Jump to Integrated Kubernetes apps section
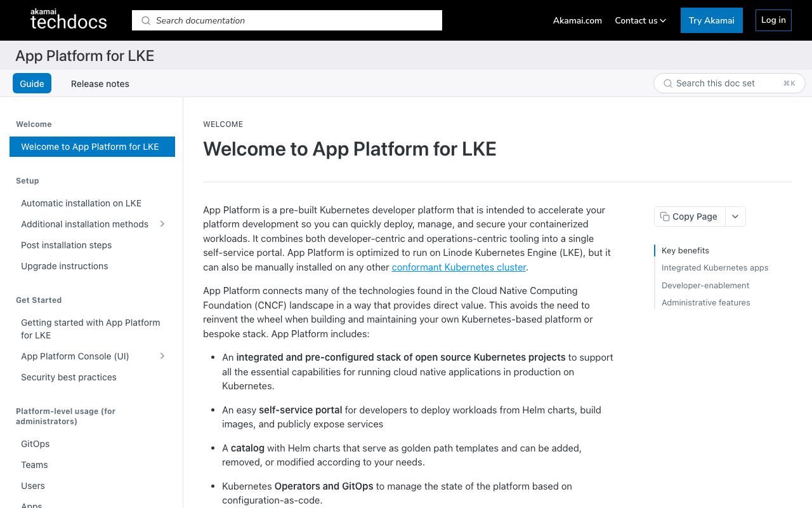Viewport: 812px width, 508px height. [715, 268]
